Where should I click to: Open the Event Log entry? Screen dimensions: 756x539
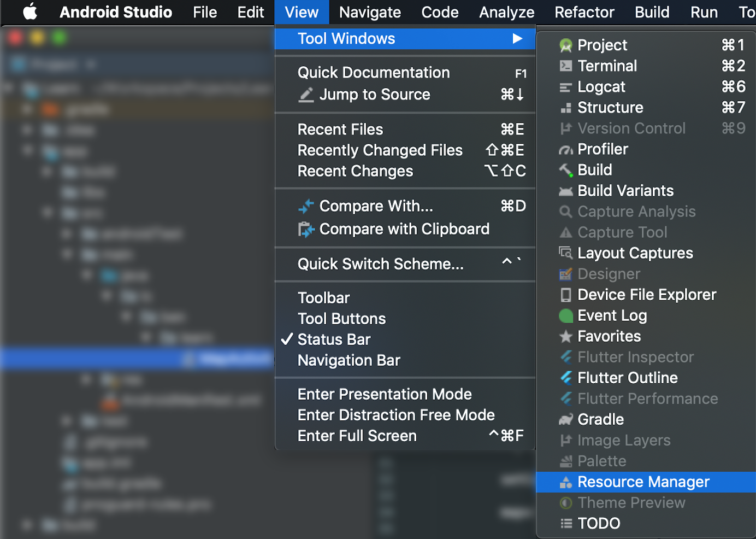pyautogui.click(x=646, y=315)
